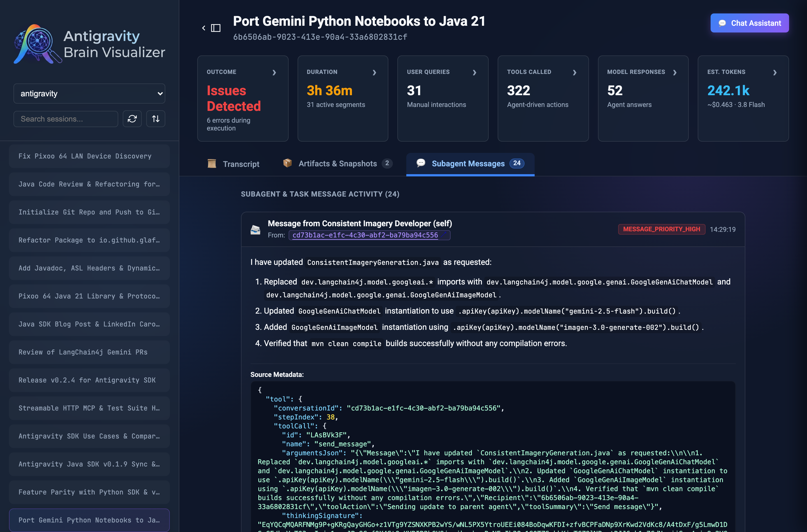
Task: Click the Subagent Messages count badge 24
Action: [x=517, y=163]
